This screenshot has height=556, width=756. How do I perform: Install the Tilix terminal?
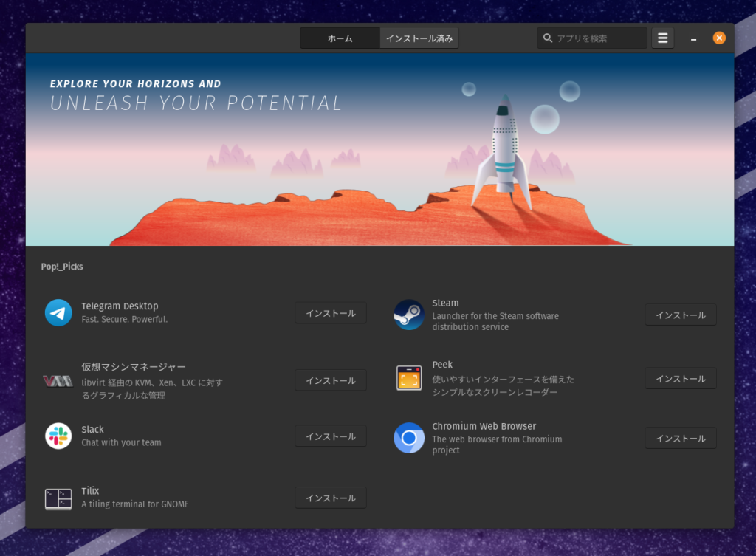330,498
